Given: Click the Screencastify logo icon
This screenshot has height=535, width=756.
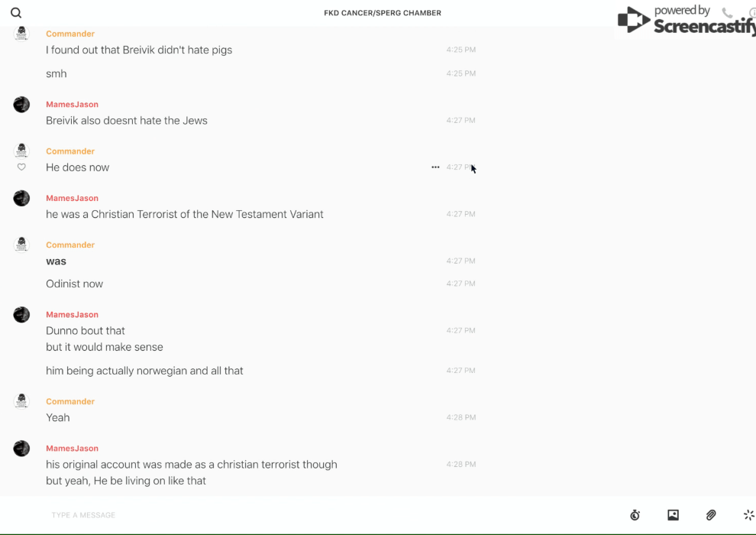Looking at the screenshot, I should tap(634, 20).
